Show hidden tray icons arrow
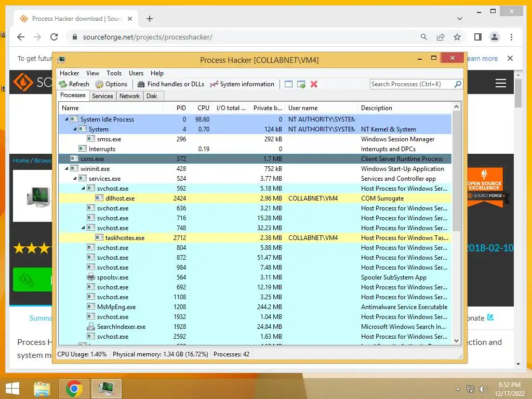532x399 pixels. pos(458,389)
